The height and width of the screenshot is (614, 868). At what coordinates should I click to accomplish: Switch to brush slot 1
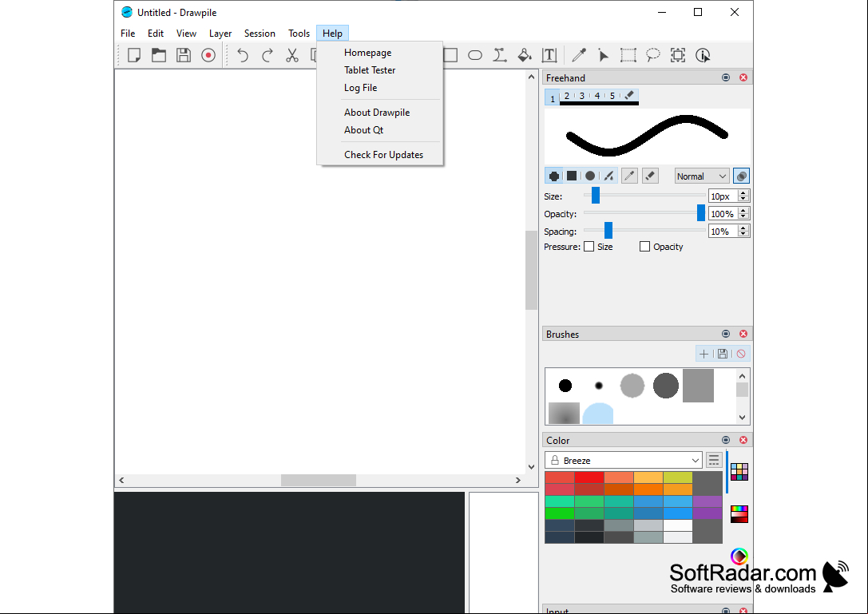[553, 97]
